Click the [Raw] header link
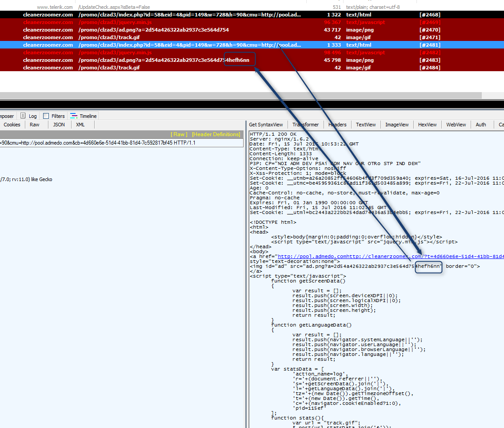 pos(179,134)
